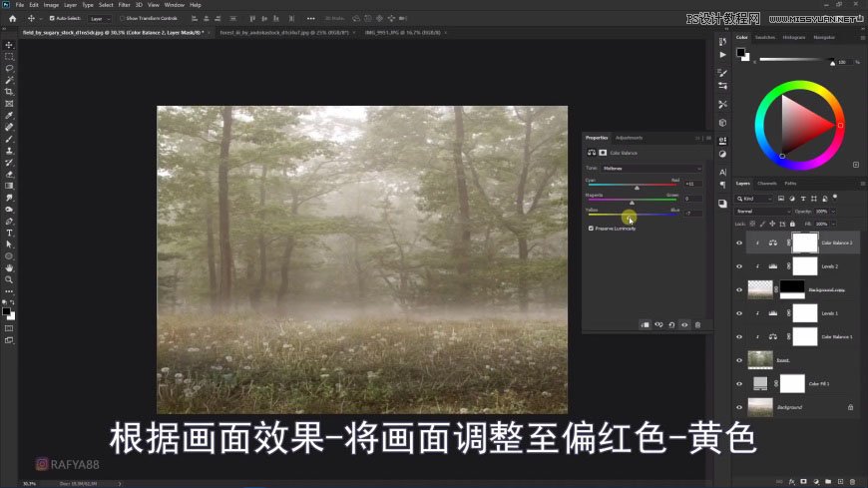Switch to the Swatches tab
The height and width of the screenshot is (488, 868).
coord(765,38)
